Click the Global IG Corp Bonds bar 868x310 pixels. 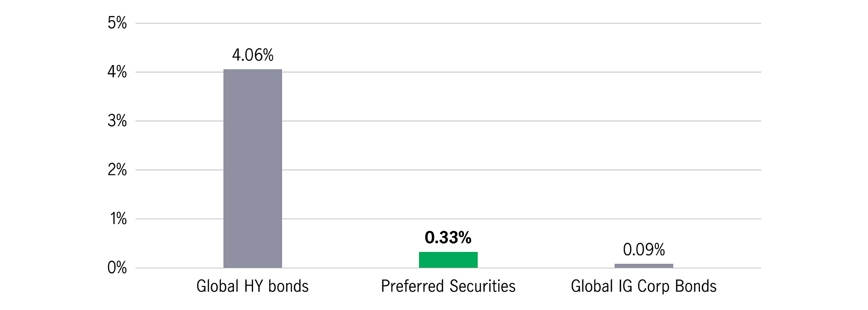[x=644, y=266]
